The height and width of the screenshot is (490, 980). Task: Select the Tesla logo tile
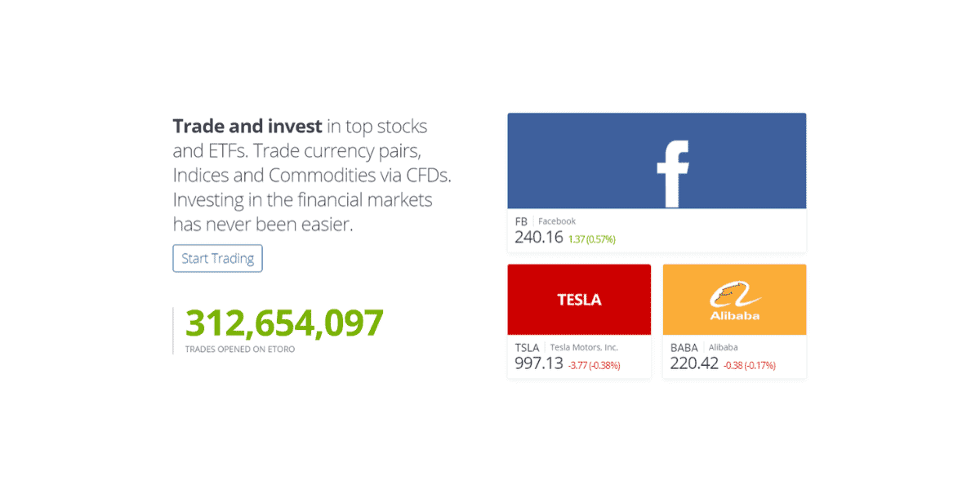coord(578,300)
